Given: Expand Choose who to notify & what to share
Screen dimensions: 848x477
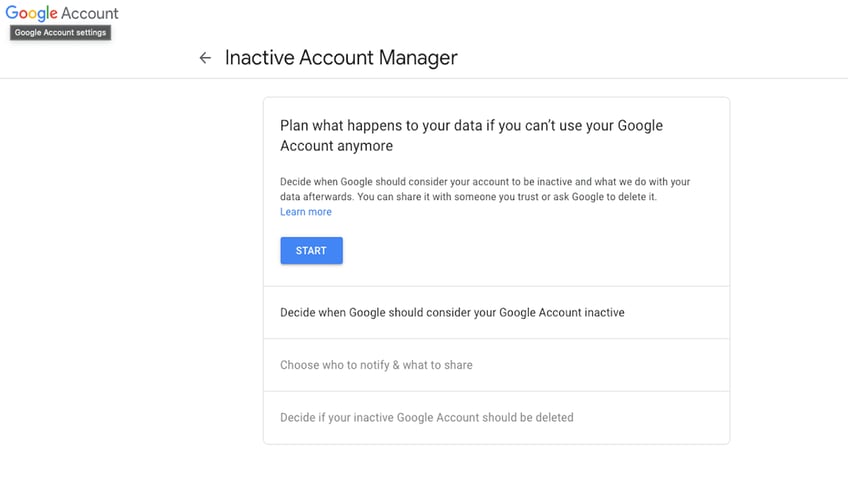Looking at the screenshot, I should click(x=496, y=365).
